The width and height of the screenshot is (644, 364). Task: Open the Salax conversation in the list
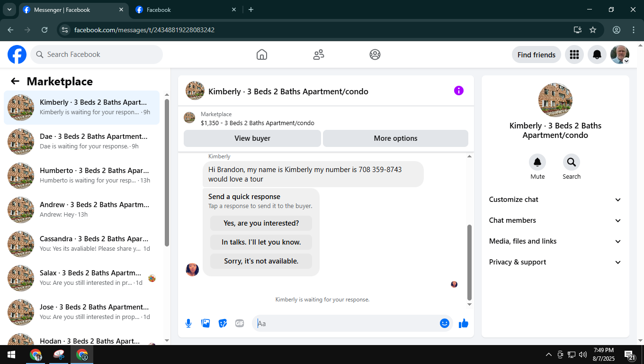click(x=82, y=278)
